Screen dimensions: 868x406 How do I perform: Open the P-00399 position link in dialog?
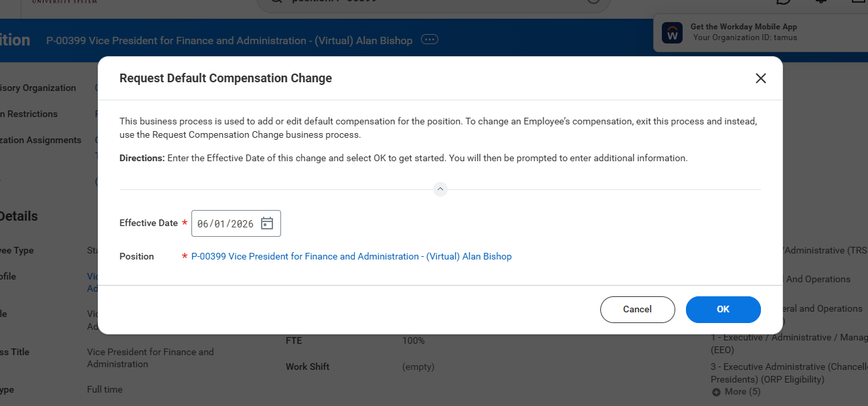[x=351, y=256]
